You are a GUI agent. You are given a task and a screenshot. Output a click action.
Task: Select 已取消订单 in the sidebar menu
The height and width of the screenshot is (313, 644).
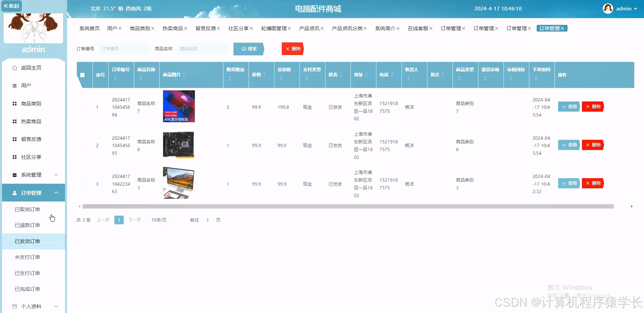tap(28, 209)
